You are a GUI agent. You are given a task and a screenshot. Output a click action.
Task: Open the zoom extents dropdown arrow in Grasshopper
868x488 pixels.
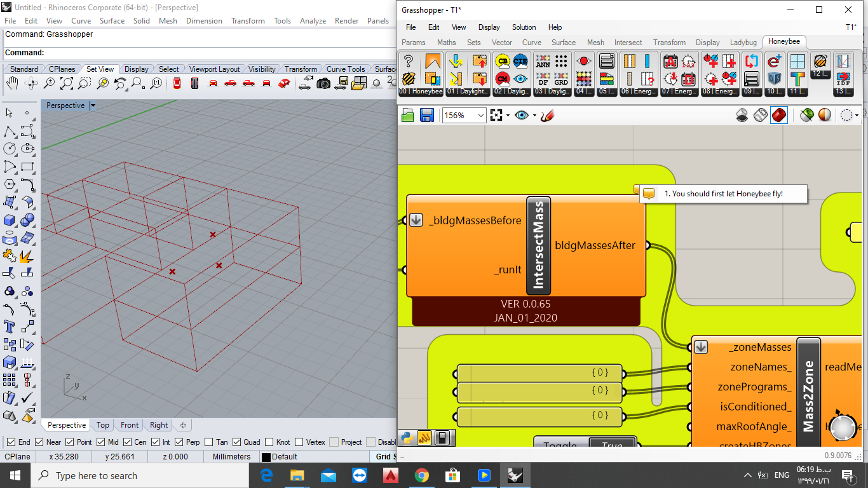point(508,116)
